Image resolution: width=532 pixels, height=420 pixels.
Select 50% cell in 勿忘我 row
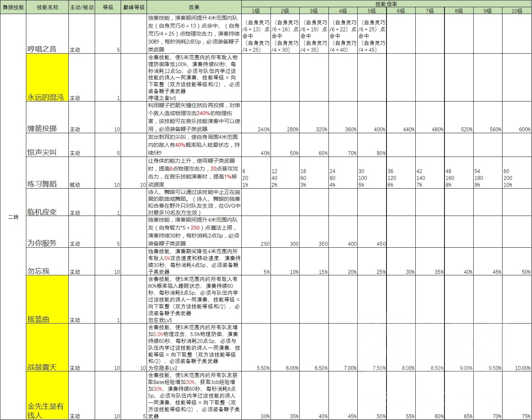point(517,261)
